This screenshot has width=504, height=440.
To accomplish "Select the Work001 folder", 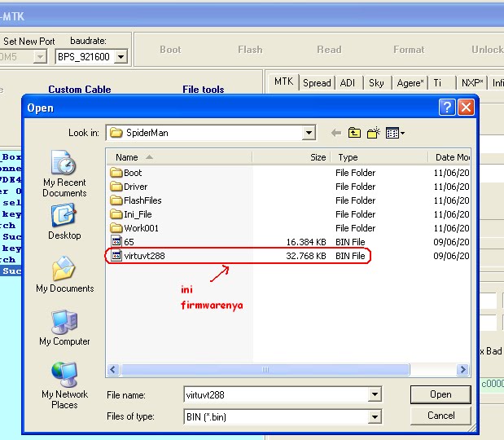I will click(134, 228).
